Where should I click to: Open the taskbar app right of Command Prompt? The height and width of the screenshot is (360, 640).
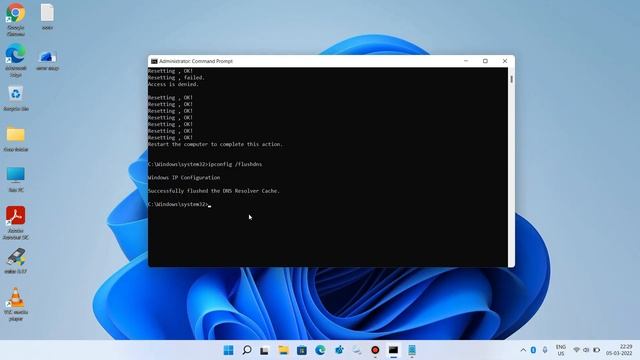coord(412,350)
